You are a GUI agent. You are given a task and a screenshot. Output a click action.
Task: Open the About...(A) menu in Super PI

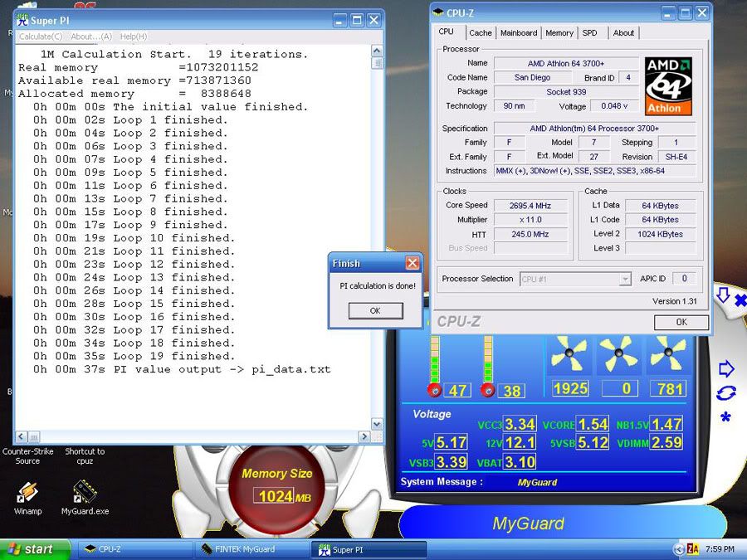[91, 37]
